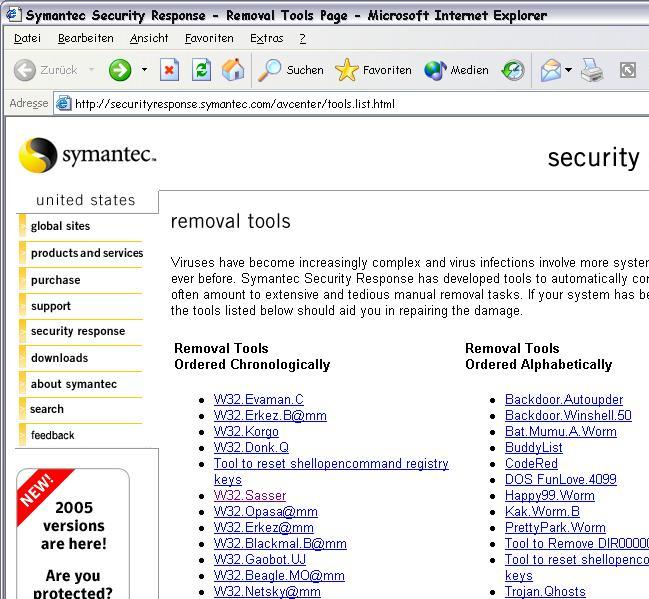Open browsing history clock icon

click(x=513, y=70)
